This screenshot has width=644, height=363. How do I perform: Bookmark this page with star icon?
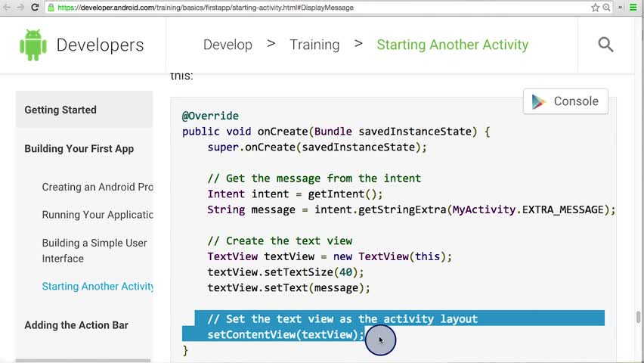click(x=595, y=8)
